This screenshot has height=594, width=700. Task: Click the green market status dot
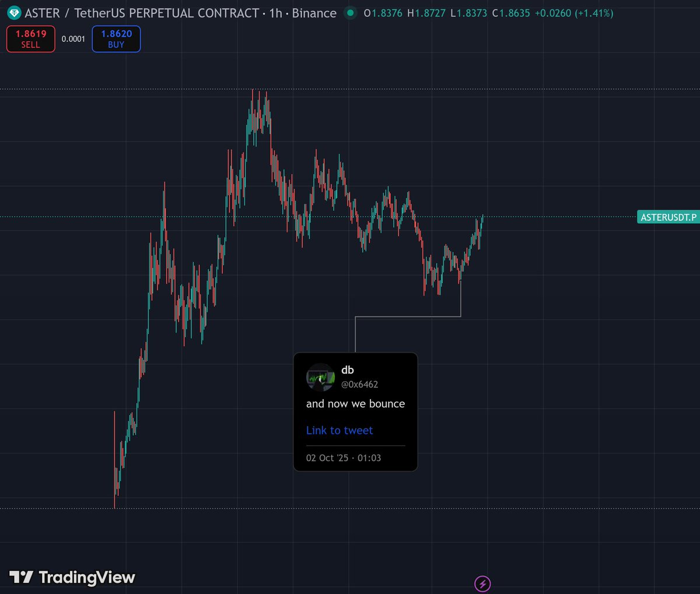(x=350, y=13)
